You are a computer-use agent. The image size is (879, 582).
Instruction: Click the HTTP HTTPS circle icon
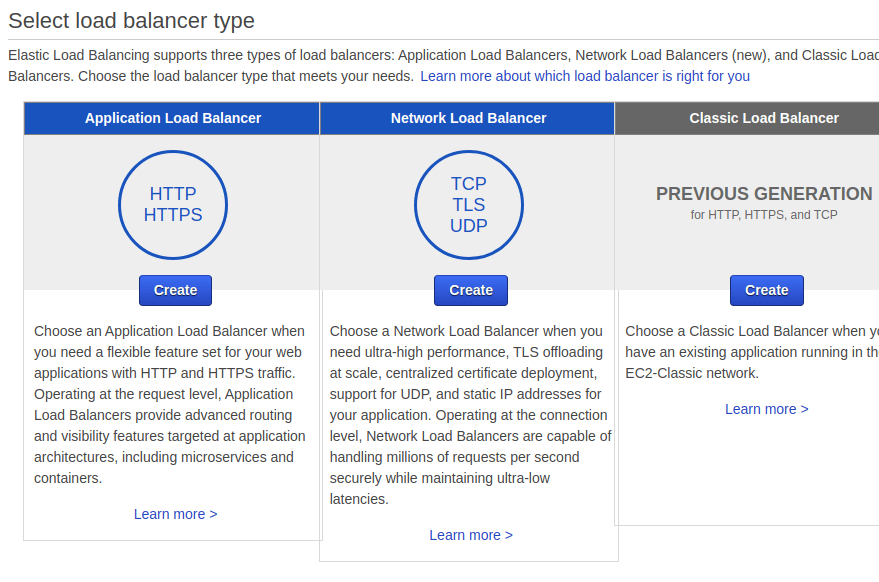[x=173, y=205]
